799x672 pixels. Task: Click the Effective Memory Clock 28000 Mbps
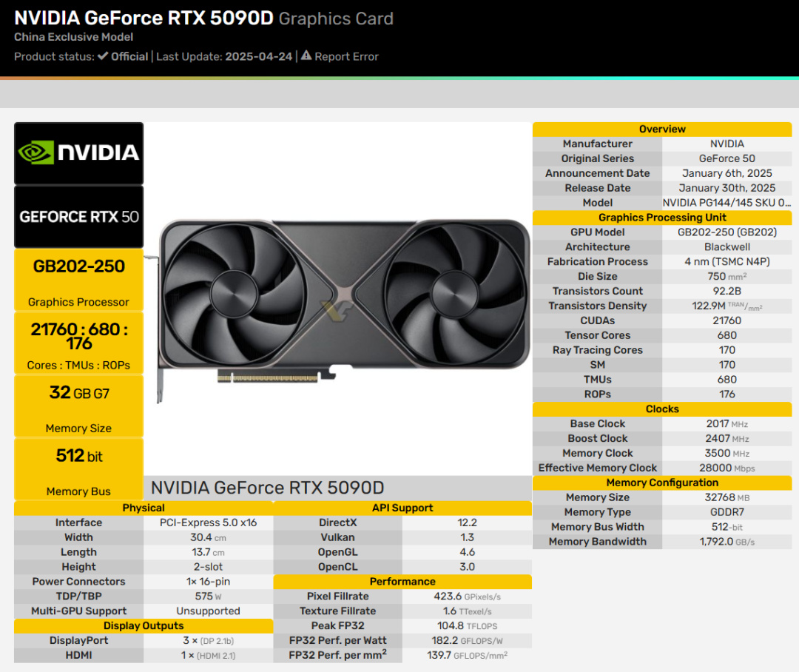(727, 468)
